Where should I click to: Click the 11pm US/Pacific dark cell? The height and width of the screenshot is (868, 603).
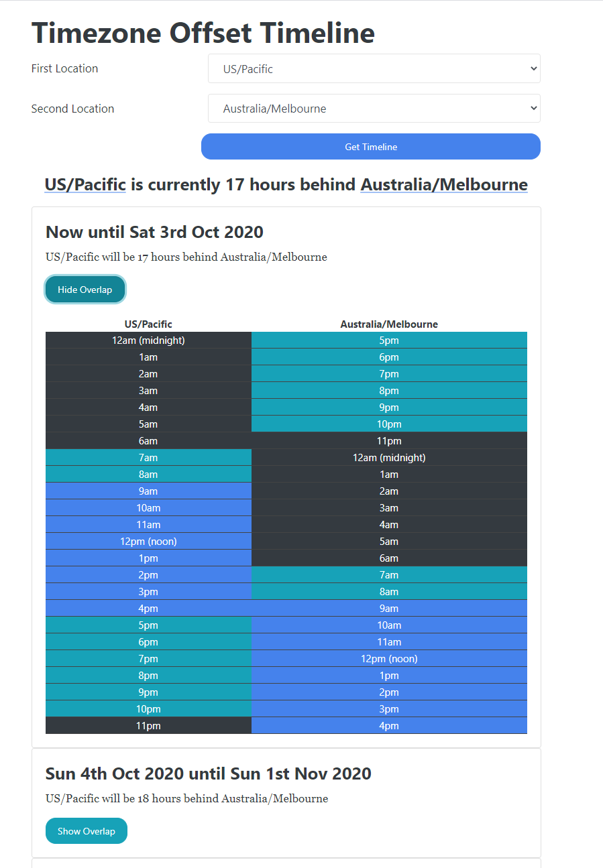click(148, 726)
